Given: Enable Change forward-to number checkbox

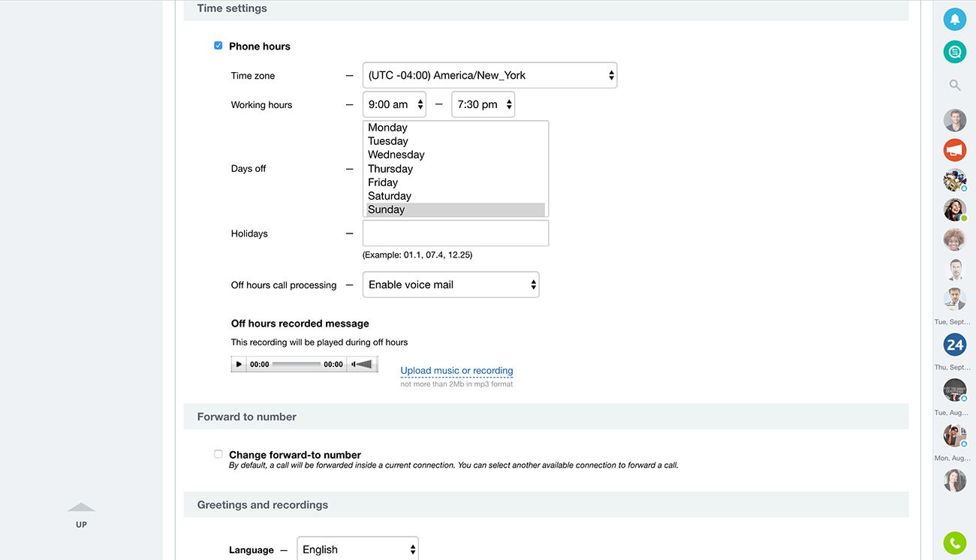Looking at the screenshot, I should [218, 454].
